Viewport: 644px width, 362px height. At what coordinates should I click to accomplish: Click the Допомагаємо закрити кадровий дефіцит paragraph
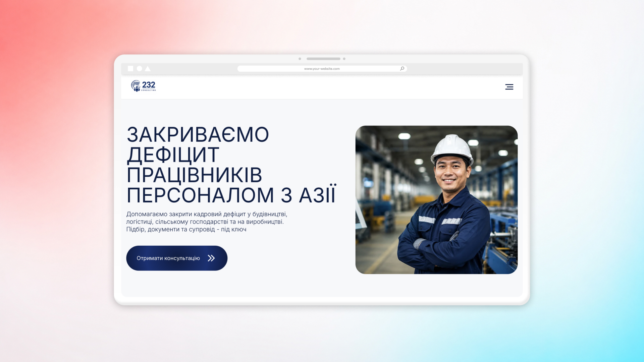[x=207, y=222]
